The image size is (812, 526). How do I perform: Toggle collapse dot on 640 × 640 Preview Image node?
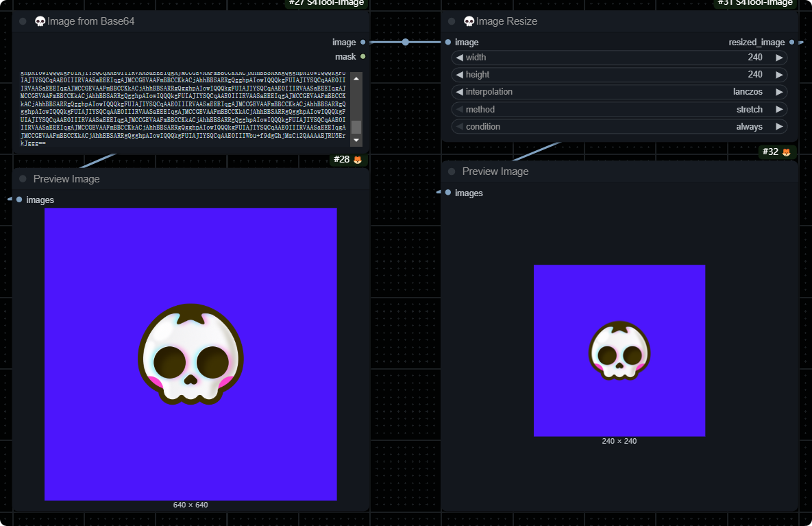pos(23,179)
